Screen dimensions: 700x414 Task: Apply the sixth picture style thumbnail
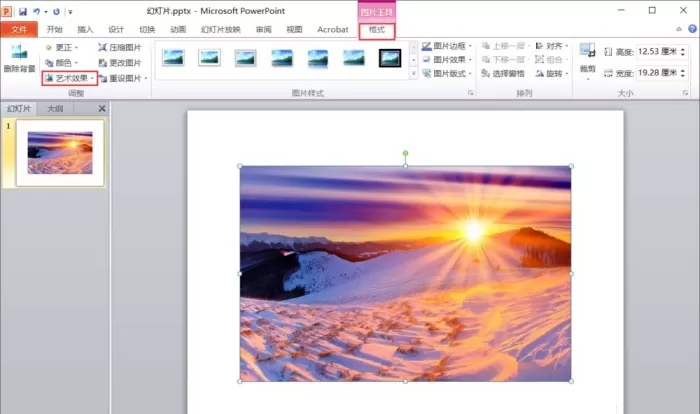pos(354,58)
